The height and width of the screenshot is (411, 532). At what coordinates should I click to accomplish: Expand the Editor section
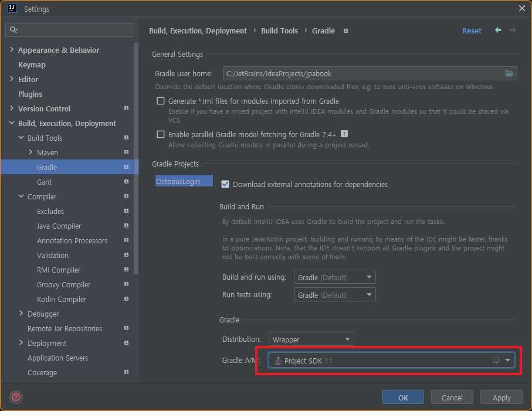(x=12, y=79)
